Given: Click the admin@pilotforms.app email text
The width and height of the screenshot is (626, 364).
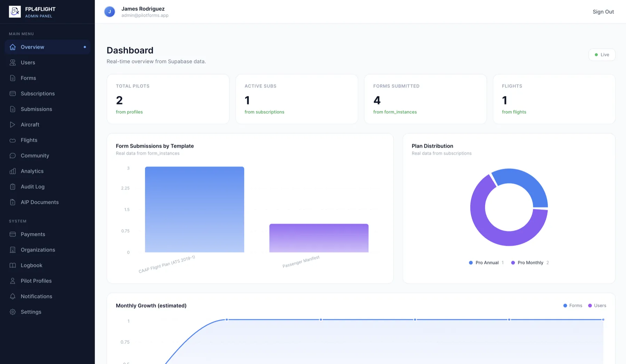Looking at the screenshot, I should click(x=145, y=15).
